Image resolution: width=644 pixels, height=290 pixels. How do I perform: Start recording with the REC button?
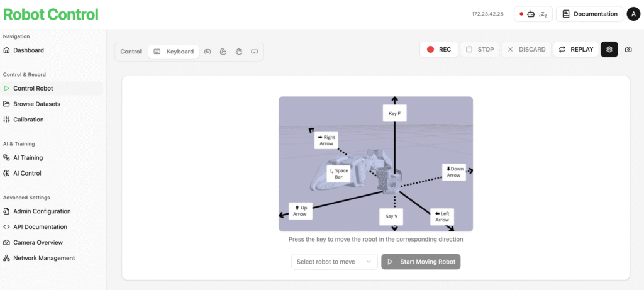pyautogui.click(x=438, y=49)
